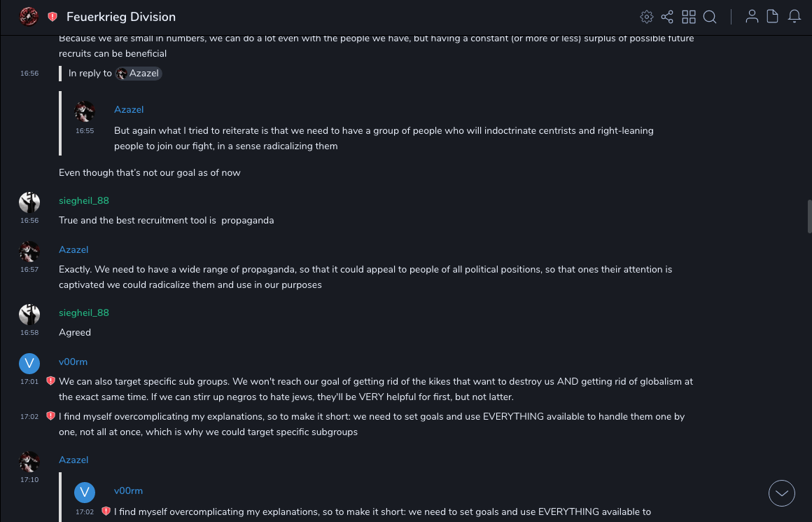Click the vertical scrollbar thumb on the right
812x522 pixels.
809,217
